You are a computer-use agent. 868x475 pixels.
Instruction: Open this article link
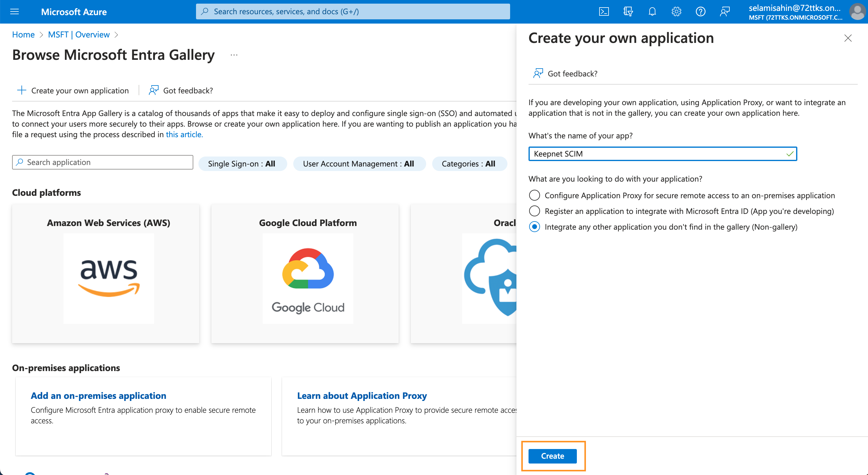[x=183, y=134]
